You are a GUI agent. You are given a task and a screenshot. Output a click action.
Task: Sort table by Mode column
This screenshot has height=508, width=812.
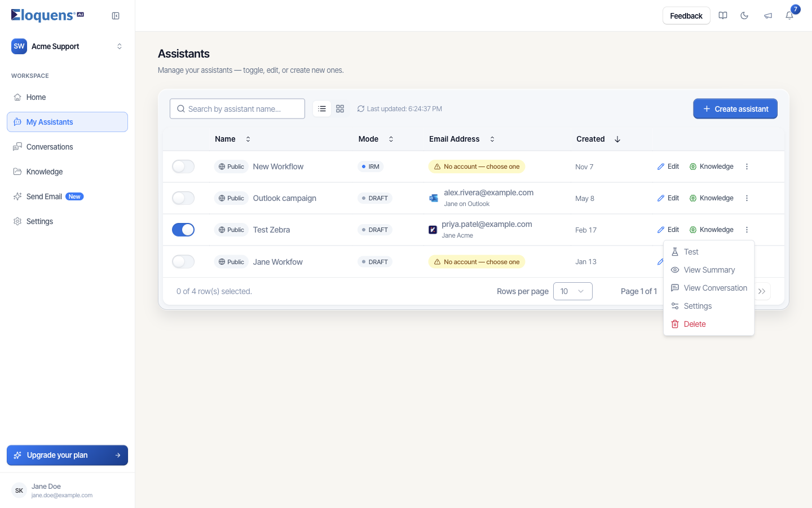tap(376, 139)
